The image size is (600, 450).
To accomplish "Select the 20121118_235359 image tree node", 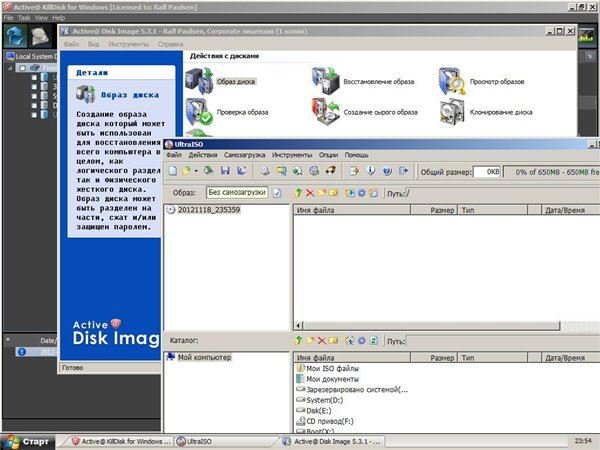I will 209,210.
